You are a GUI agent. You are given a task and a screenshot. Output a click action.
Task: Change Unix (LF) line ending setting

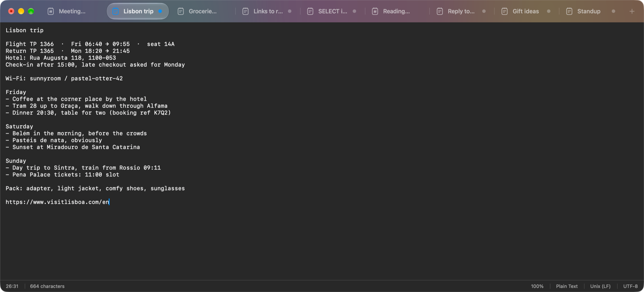(600, 286)
